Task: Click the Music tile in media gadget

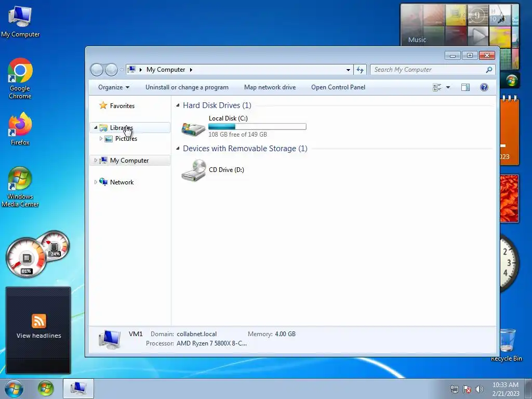Action: [417, 39]
